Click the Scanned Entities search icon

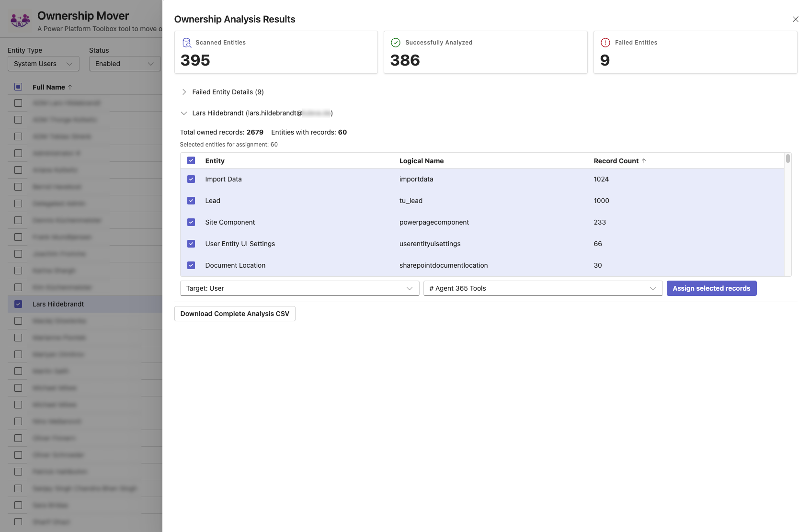click(187, 43)
